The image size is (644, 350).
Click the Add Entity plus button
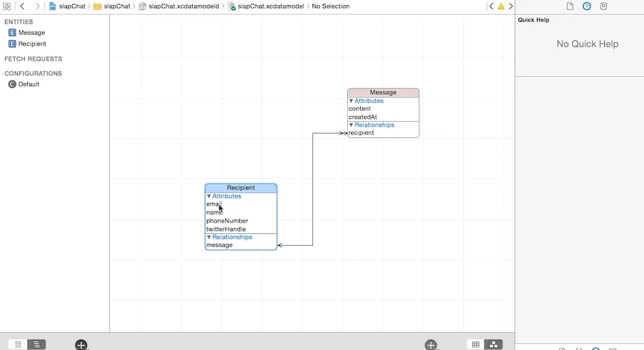click(x=81, y=345)
